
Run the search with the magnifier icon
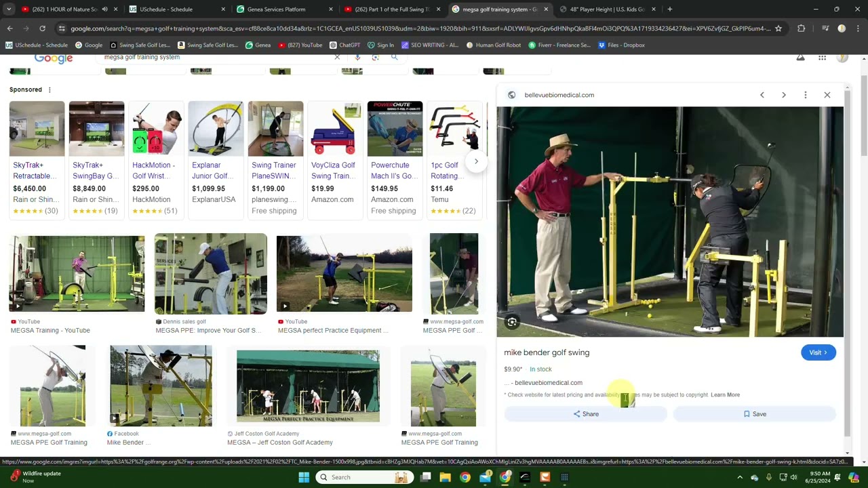(x=394, y=57)
